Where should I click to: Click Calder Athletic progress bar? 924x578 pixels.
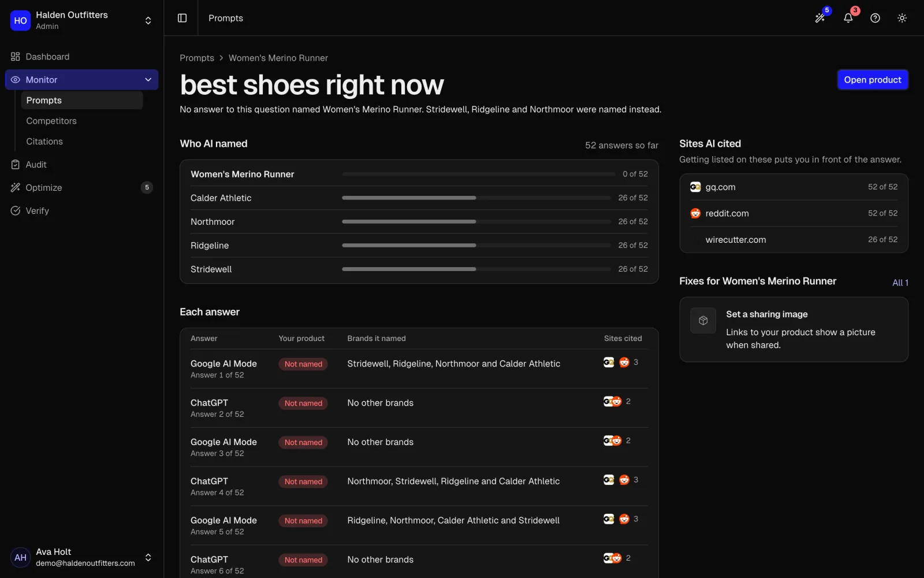(x=476, y=198)
